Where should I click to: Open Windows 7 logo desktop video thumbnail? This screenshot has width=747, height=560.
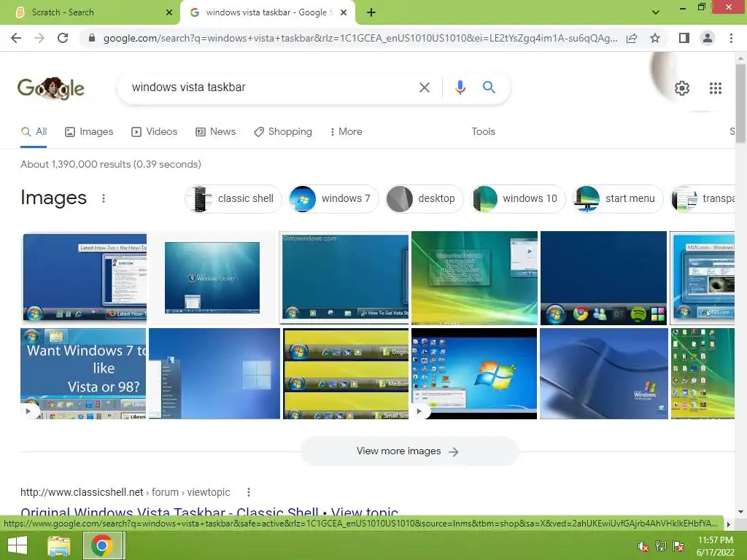(474, 374)
